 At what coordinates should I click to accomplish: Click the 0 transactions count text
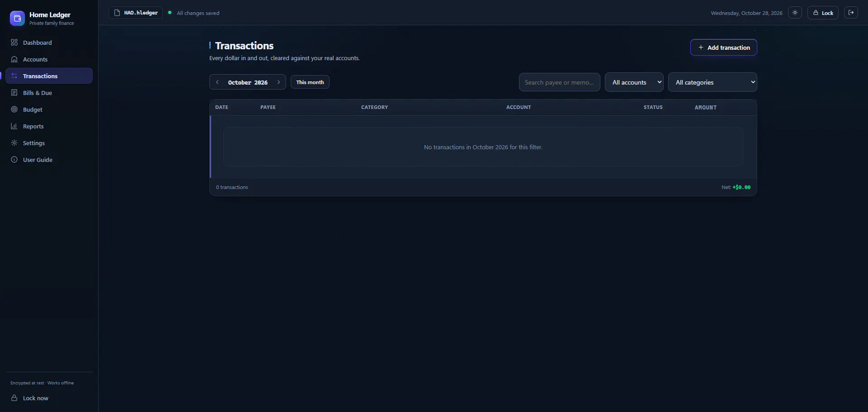point(232,187)
